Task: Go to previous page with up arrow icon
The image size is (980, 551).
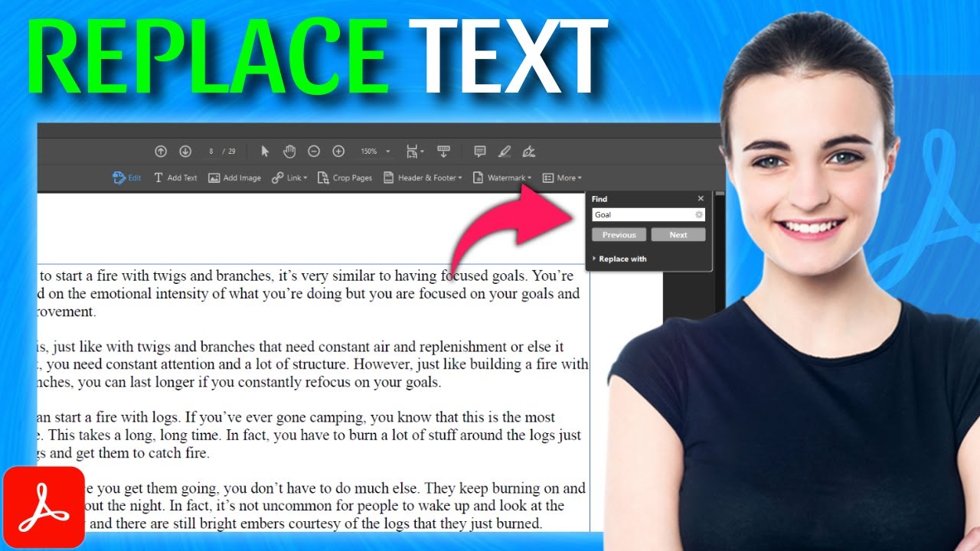Action: coord(161,152)
